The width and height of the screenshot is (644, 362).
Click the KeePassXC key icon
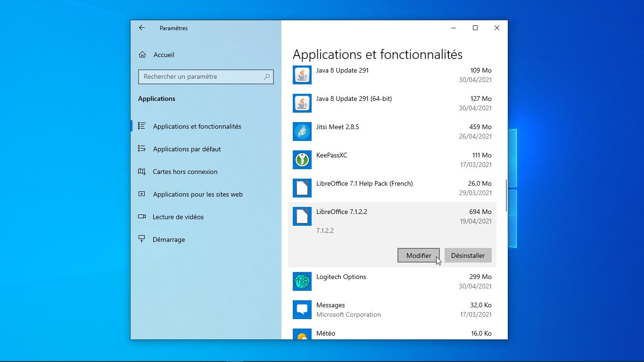pos(302,160)
